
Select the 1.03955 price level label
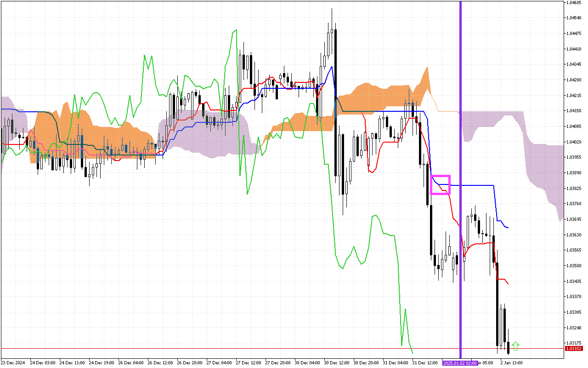574,157
